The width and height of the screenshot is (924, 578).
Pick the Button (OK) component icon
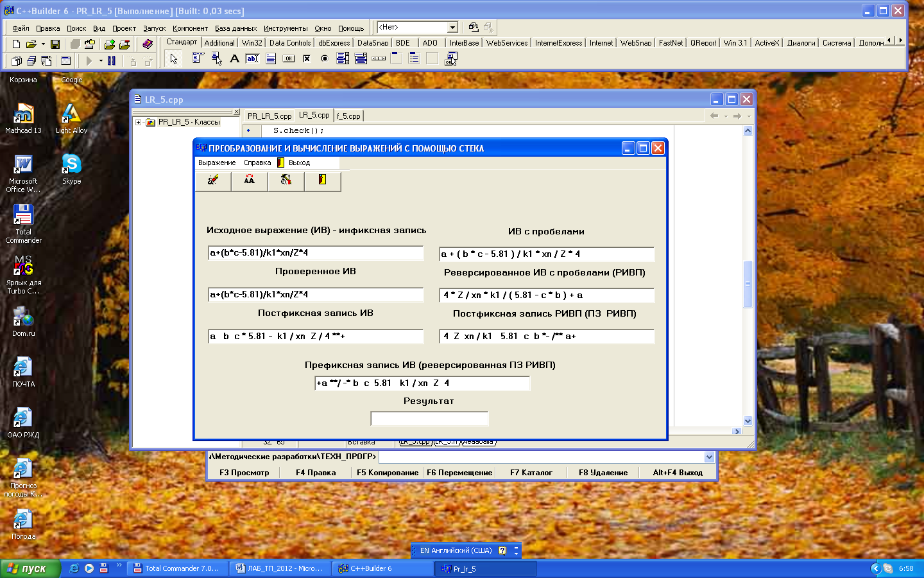(289, 58)
